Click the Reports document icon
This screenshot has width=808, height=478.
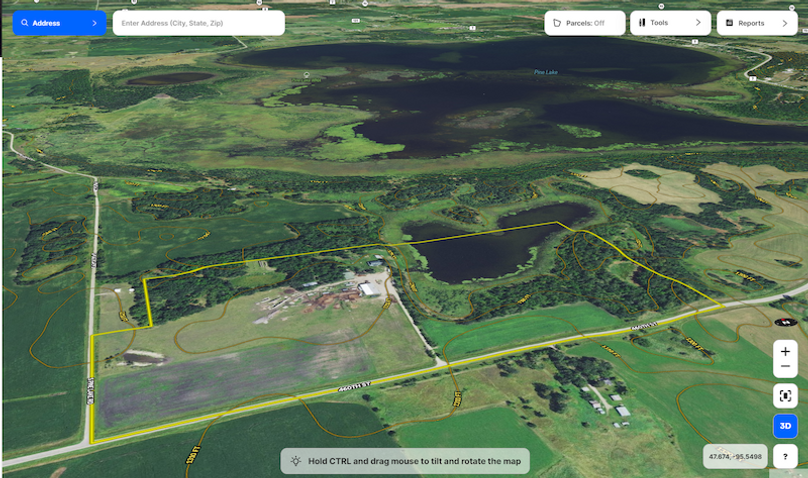click(729, 22)
